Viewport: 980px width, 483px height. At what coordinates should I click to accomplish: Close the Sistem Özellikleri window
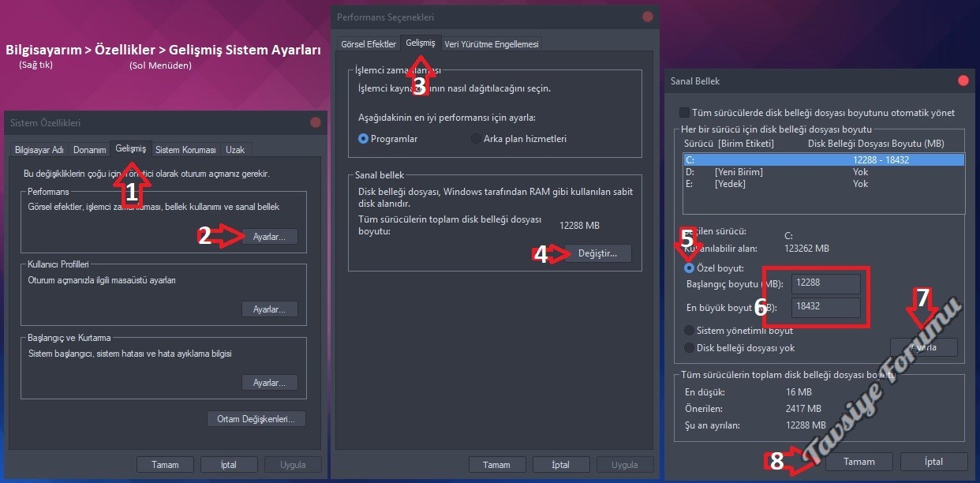coord(316,122)
